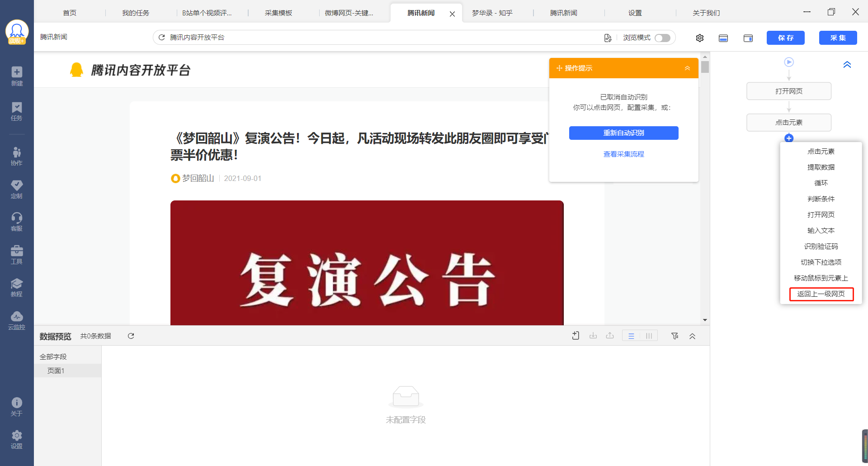The width and height of the screenshot is (868, 466).
Task: Open the 云监控 cloud monitor sidebar icon
Action: (x=17, y=320)
